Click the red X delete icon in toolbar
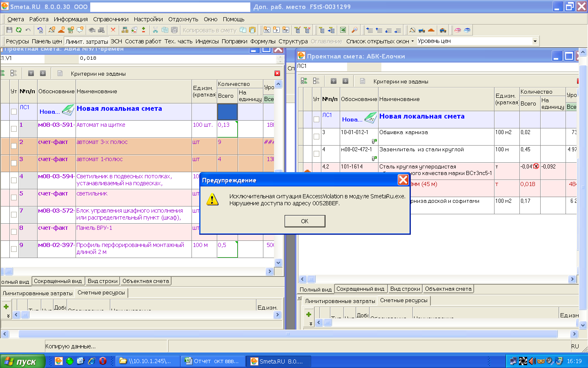Screen dimensions: 588x368 [x=113, y=30]
